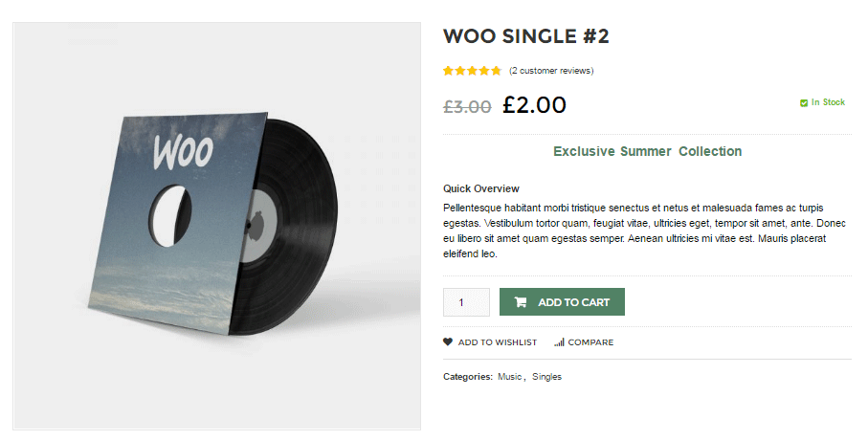868x440 pixels.
Task: Click the Exclusive Summer Collection heading
Action: 648,151
